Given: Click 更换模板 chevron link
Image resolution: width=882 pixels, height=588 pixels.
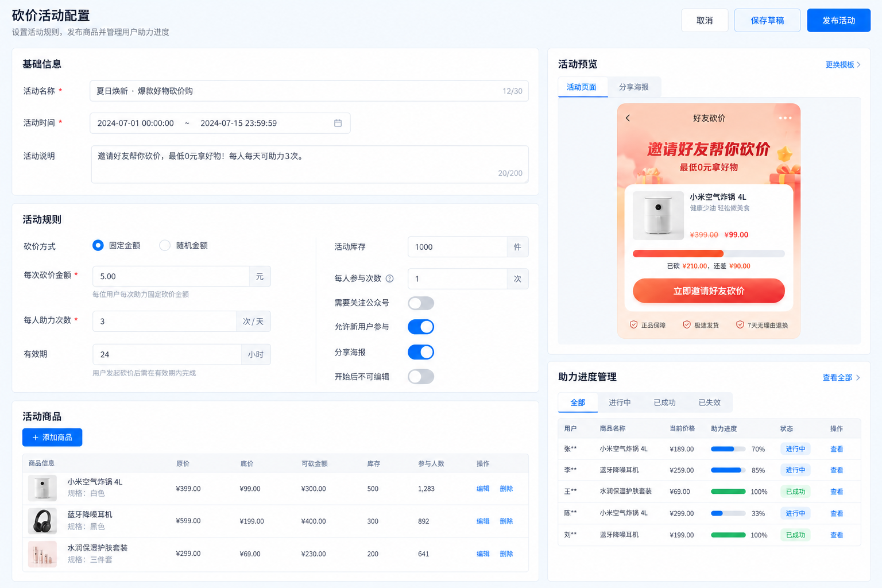Looking at the screenshot, I should 843,65.
